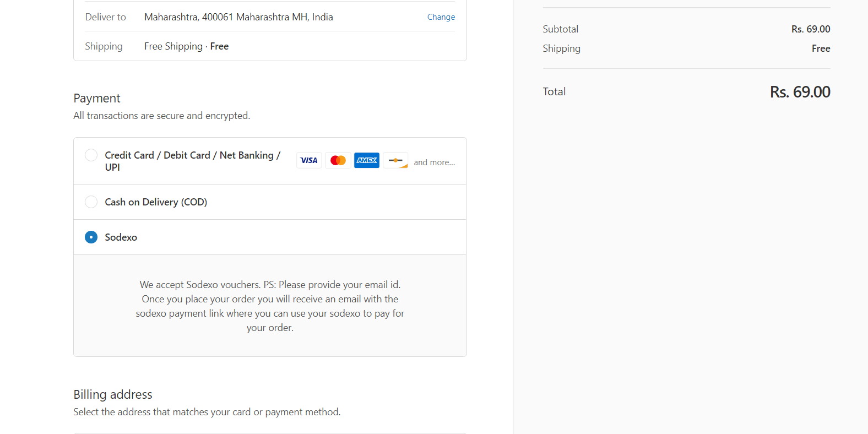Click the Billing address heading
868x434 pixels.
coord(113,394)
